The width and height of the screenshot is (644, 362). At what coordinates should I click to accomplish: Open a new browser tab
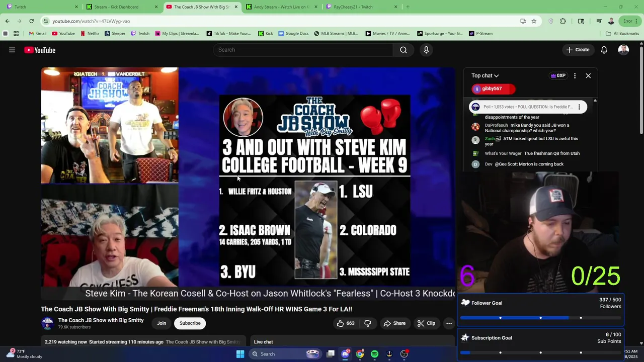tap(408, 7)
